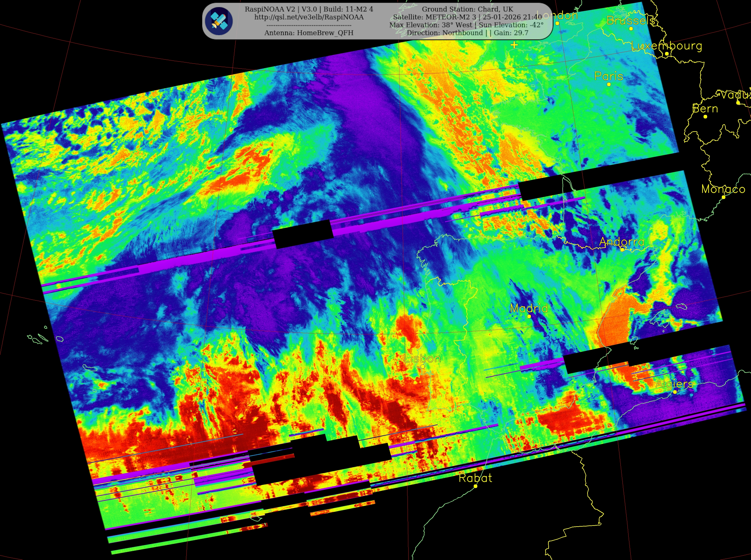This screenshot has width=751, height=560.
Task: Click the yellow plus ground station marker
Action: coord(514,45)
